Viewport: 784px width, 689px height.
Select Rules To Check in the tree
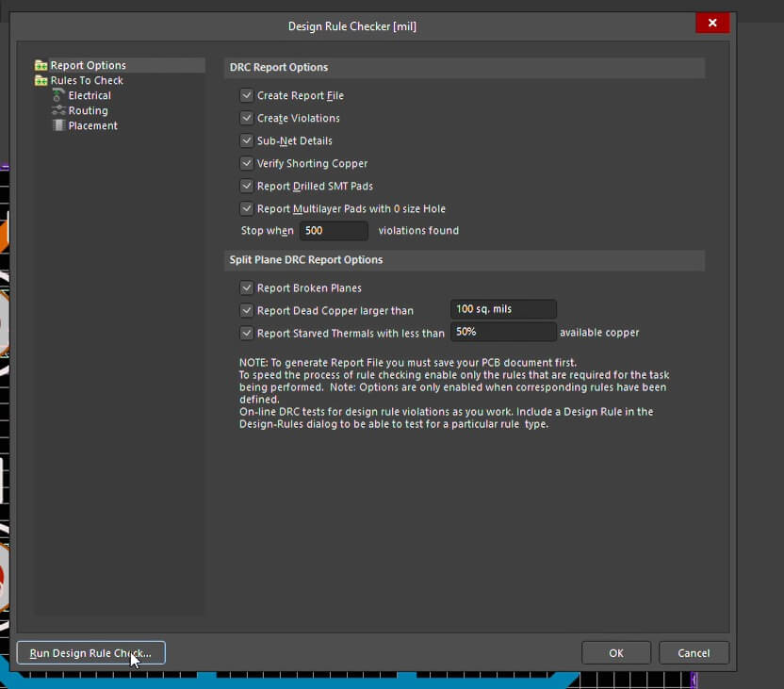click(x=87, y=80)
